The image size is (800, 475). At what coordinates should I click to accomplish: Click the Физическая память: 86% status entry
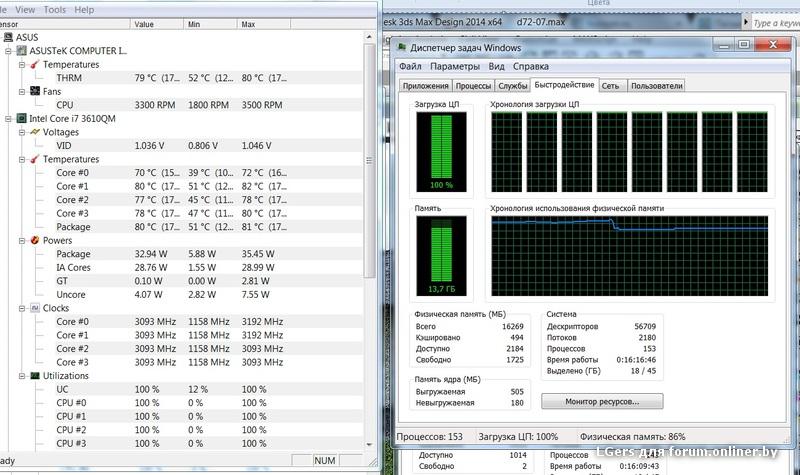click(x=633, y=437)
